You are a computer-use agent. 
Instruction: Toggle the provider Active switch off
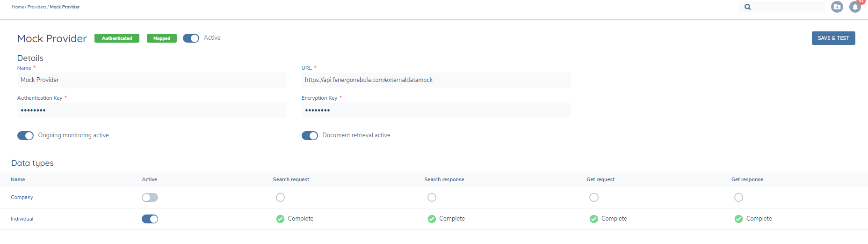click(191, 38)
